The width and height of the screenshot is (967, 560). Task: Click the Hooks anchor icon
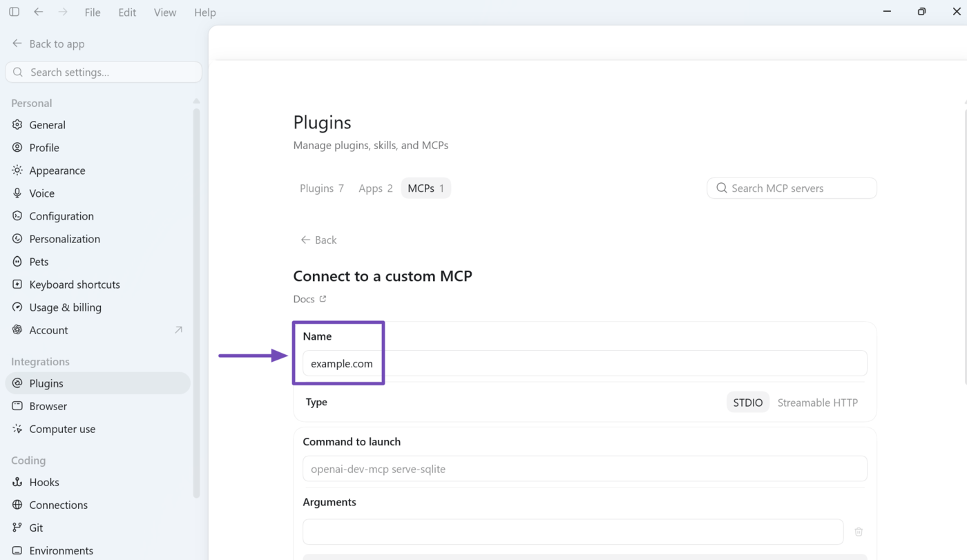(17, 482)
